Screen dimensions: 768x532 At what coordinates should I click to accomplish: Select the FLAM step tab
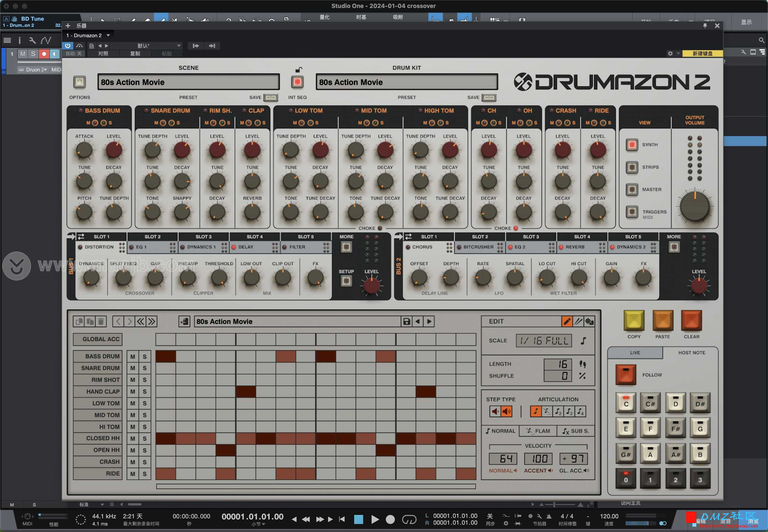[x=537, y=431]
